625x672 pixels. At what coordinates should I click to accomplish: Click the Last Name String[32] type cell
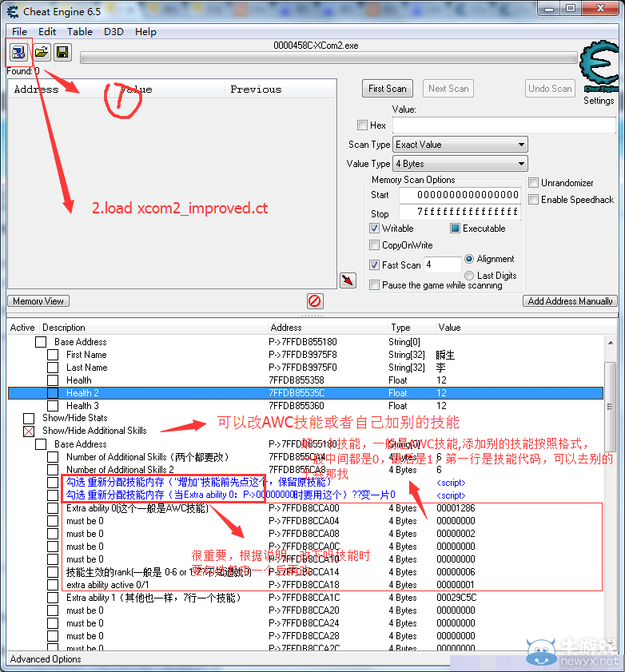click(x=406, y=368)
